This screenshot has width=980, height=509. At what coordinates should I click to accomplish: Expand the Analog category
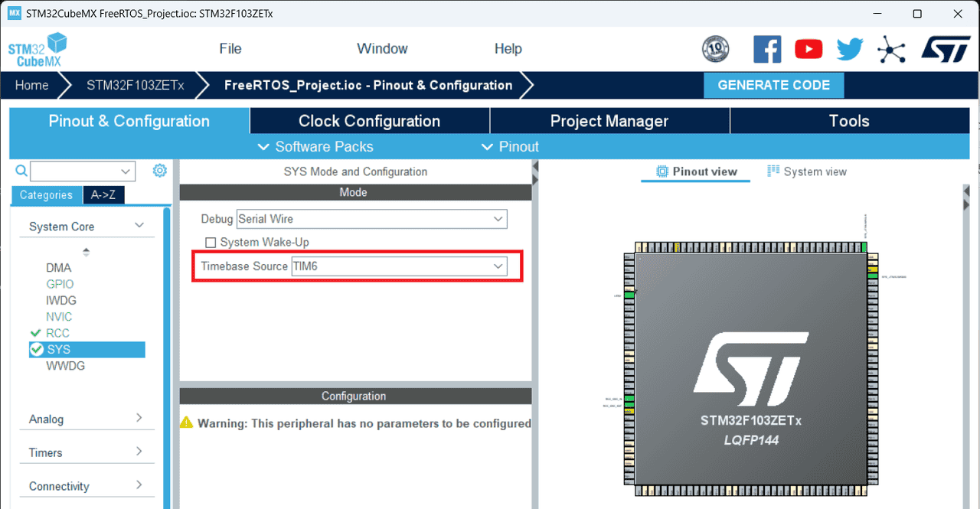(86, 419)
